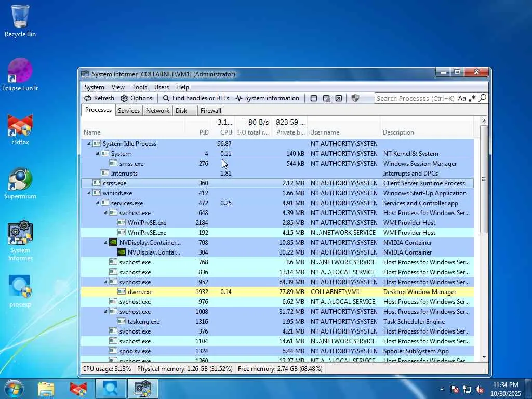Screen dimensions: 532x399
Task: Switch to the Firewall tab
Action: point(211,110)
